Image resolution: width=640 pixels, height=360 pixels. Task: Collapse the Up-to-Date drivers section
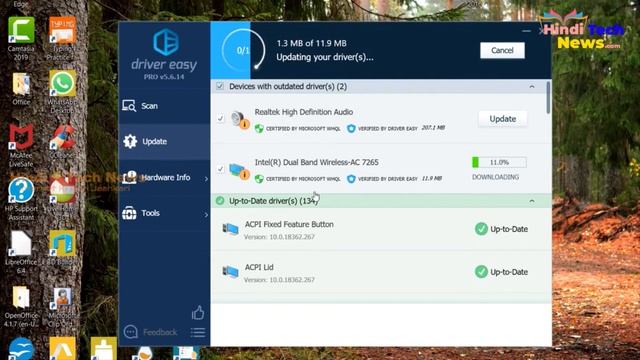click(531, 201)
